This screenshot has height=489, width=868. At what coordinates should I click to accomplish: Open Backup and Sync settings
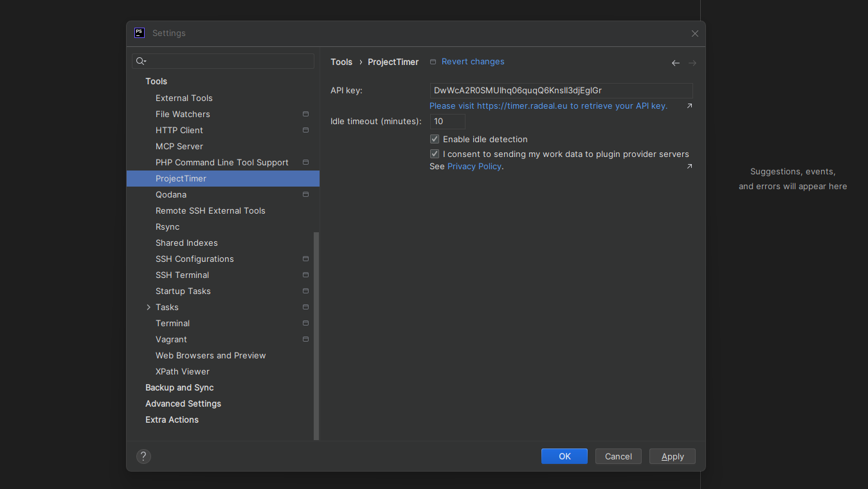179,387
